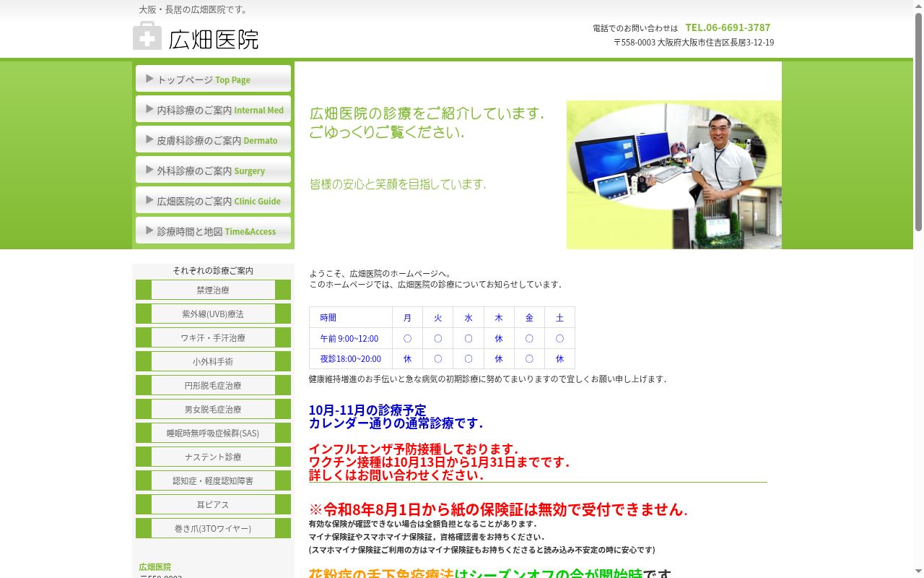
Task: Open 内科診療のご案内 Internal Med menu
Action: click(x=213, y=110)
